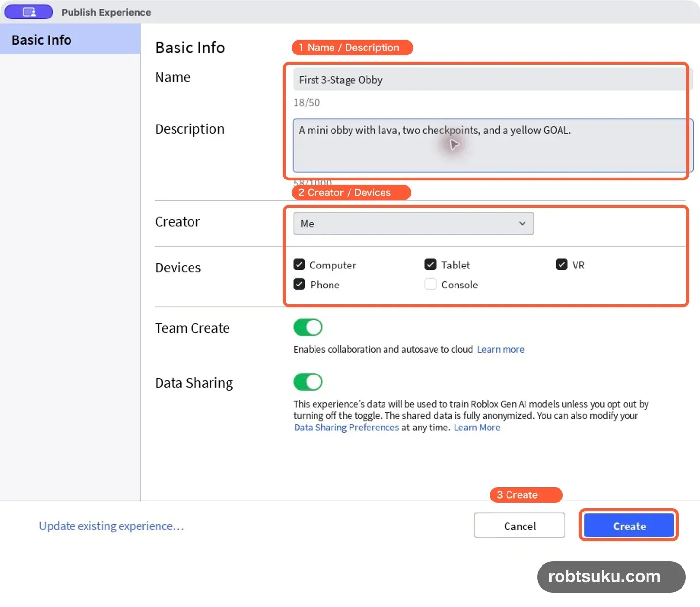Click the 'Team Create' row label
Image resolution: width=700 pixels, height=607 pixels.
(192, 328)
